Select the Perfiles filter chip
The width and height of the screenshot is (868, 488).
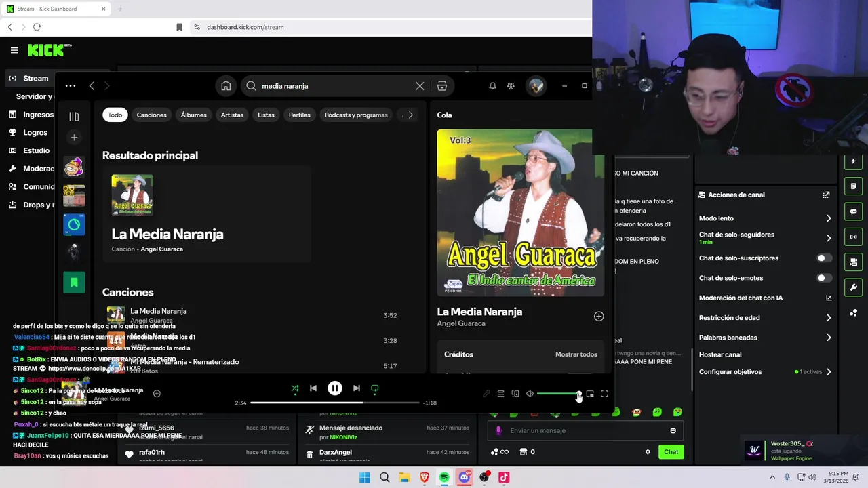click(x=300, y=115)
